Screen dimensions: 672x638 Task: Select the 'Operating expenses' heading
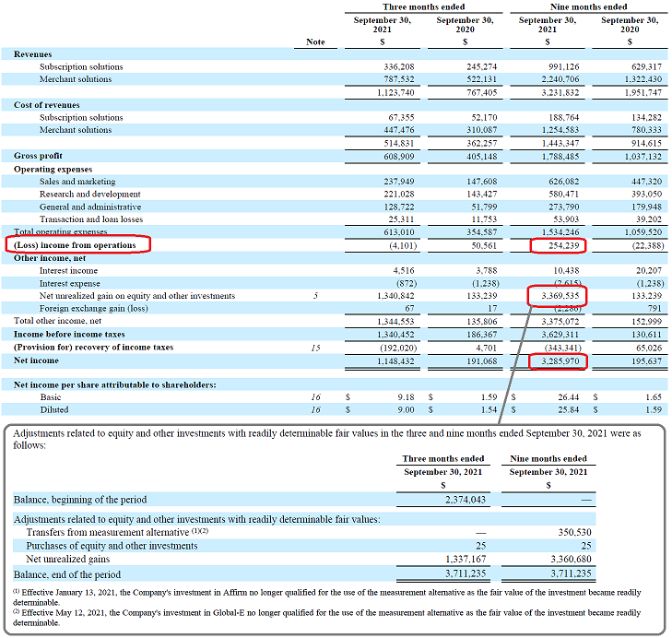click(x=53, y=170)
